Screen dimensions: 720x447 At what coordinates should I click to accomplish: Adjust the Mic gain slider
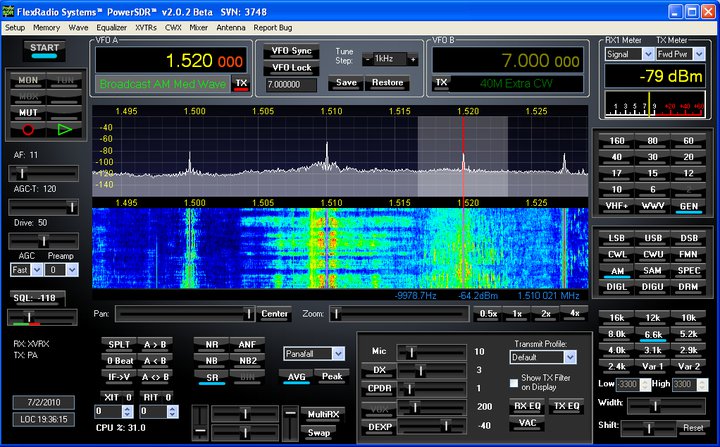pos(432,352)
